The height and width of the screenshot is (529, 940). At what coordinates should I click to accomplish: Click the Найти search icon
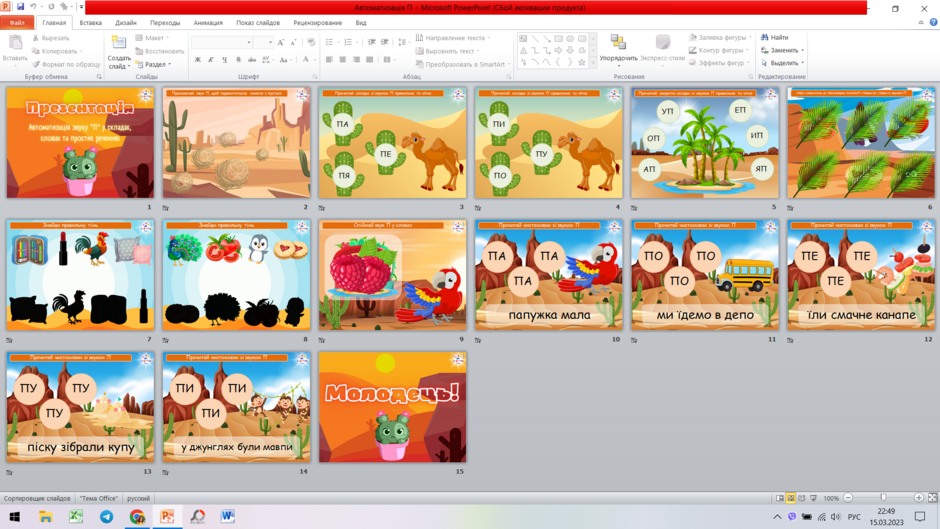point(764,37)
